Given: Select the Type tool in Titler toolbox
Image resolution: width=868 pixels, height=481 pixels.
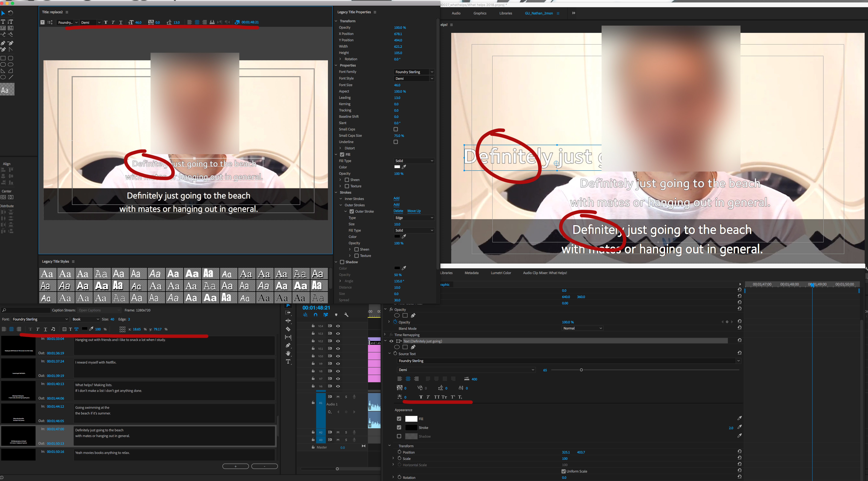Looking at the screenshot, I should (x=3, y=22).
